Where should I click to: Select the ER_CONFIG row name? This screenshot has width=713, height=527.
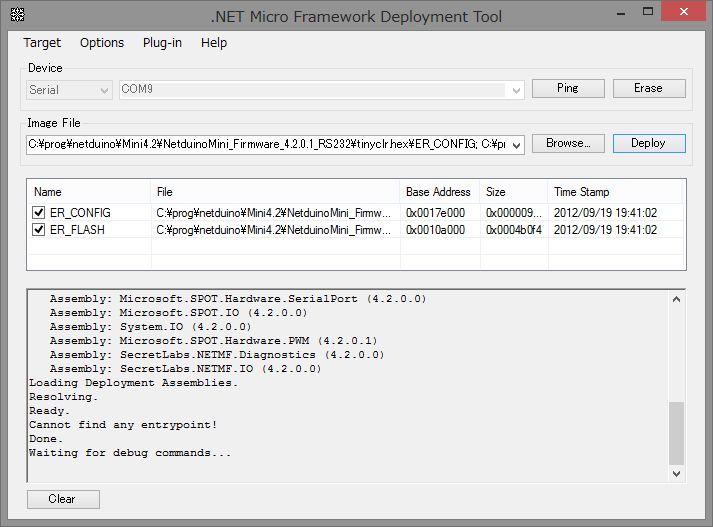pos(80,213)
